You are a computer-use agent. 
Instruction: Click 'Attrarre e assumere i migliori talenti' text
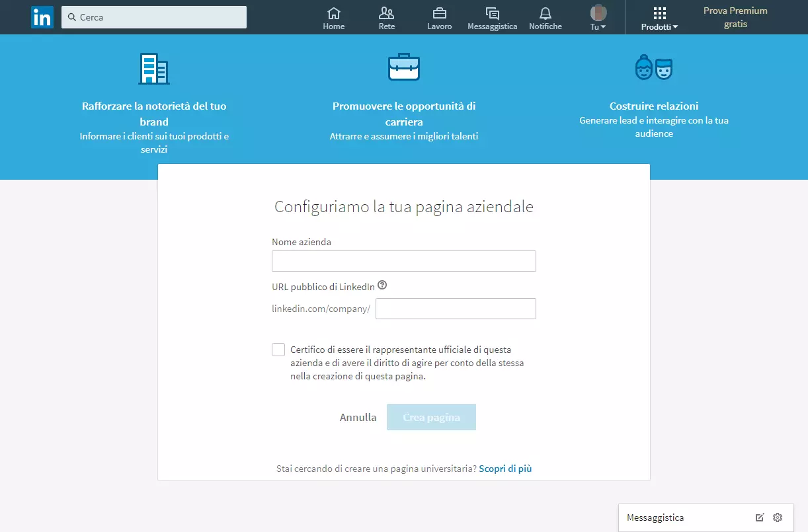404,136
